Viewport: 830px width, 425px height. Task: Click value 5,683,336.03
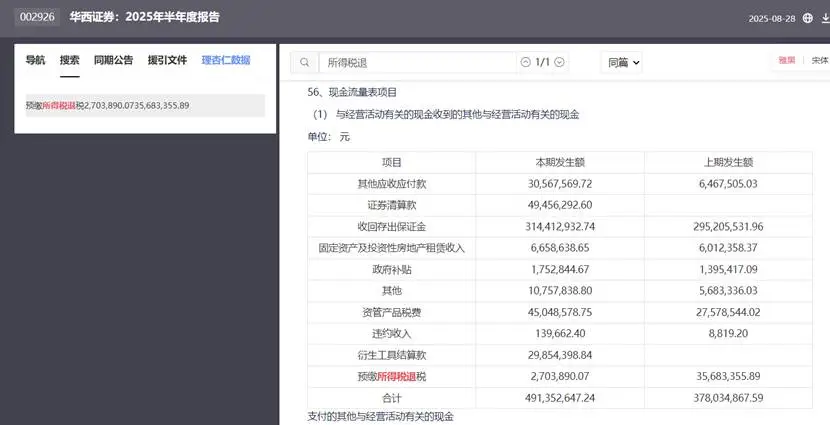tap(728, 291)
